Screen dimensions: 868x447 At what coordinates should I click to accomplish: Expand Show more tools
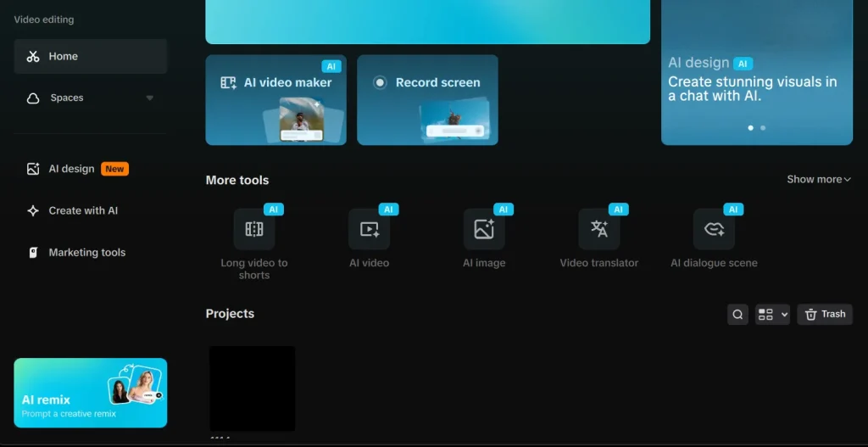coord(819,180)
